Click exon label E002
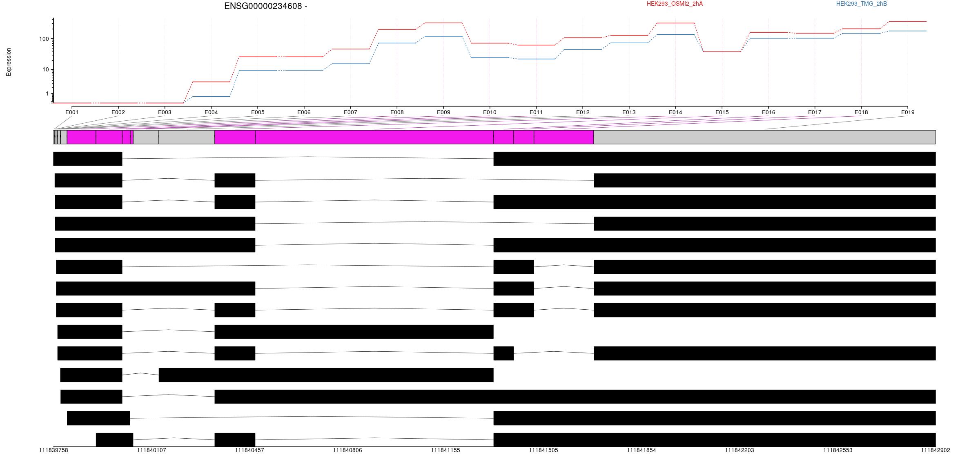 click(x=118, y=112)
